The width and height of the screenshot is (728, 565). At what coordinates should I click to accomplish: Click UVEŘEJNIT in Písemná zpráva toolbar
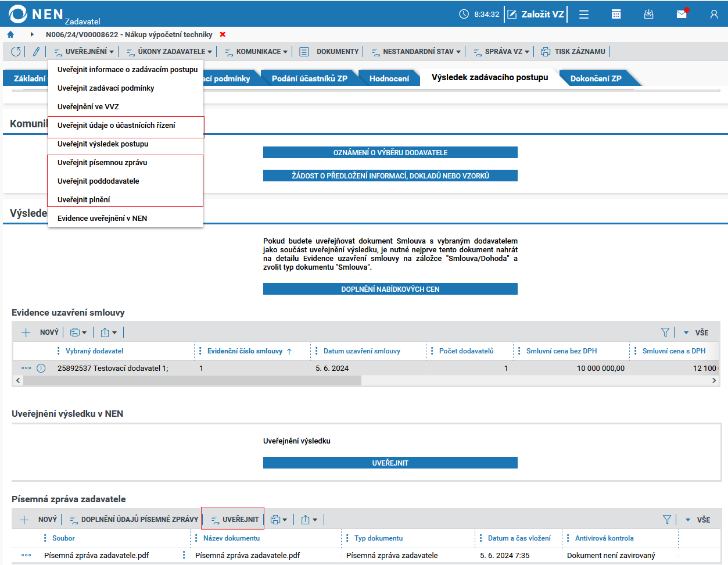235,520
